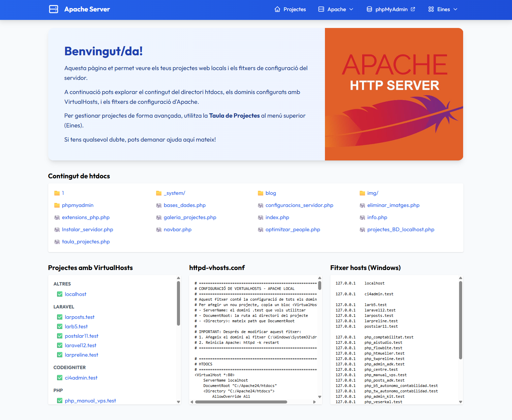512x420 pixels.
Task: Click the globe icon next to navbar.php
Action: coord(159,230)
